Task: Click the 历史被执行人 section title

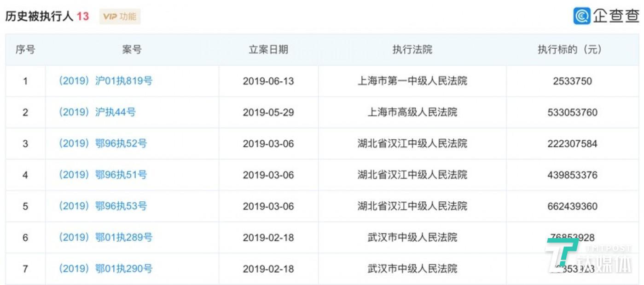Action: point(39,17)
